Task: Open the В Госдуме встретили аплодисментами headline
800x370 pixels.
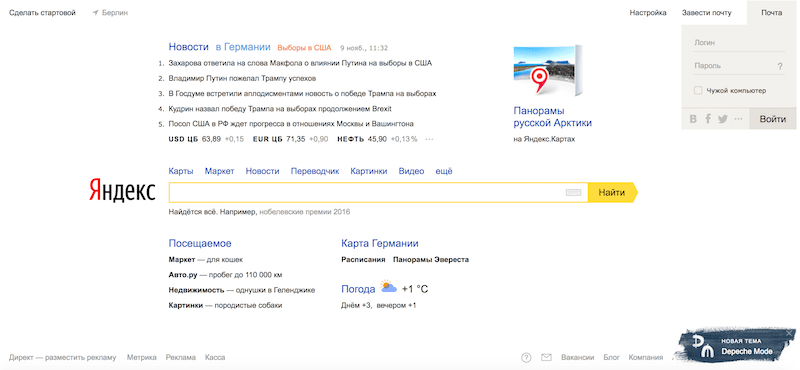Action: pyautogui.click(x=303, y=93)
